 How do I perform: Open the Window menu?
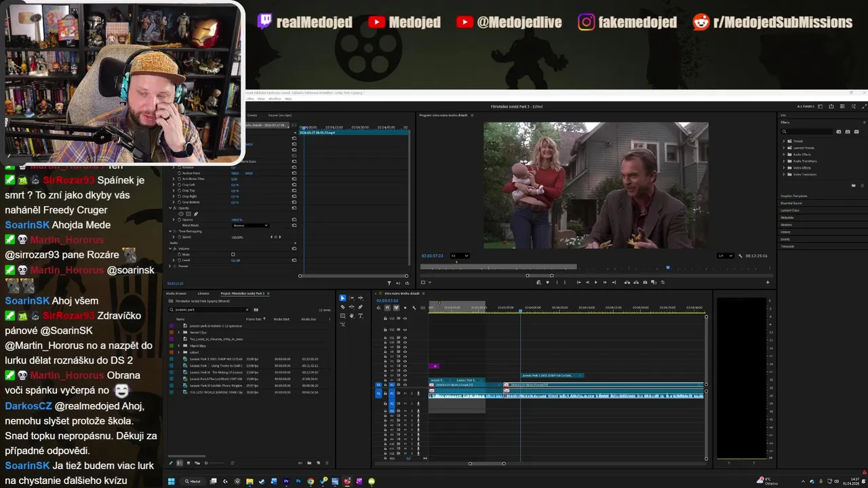(275, 99)
